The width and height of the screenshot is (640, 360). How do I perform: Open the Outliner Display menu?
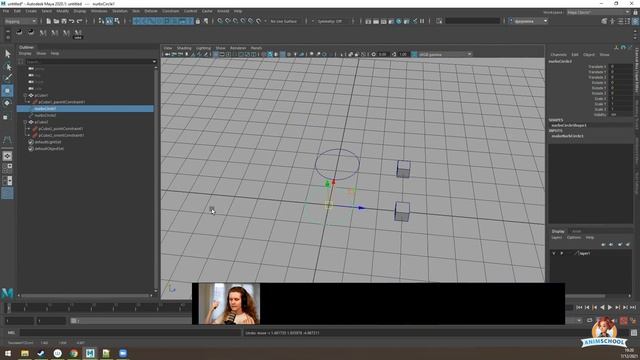[x=25, y=53]
